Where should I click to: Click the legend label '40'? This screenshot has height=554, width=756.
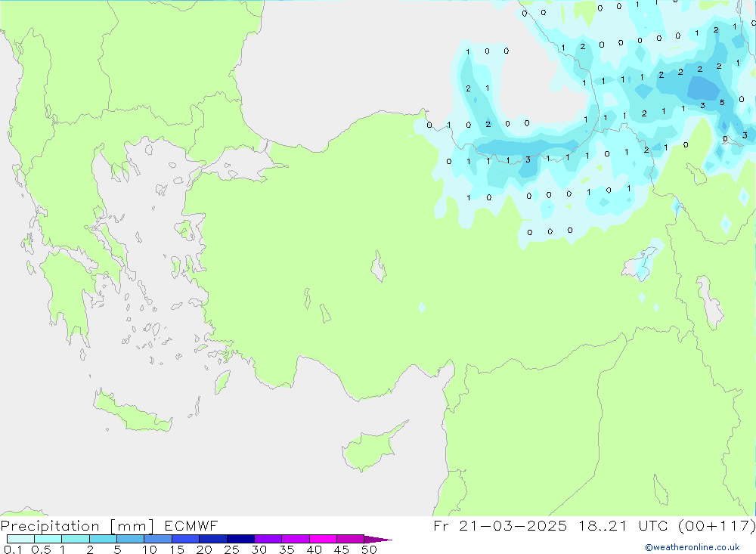point(314,549)
